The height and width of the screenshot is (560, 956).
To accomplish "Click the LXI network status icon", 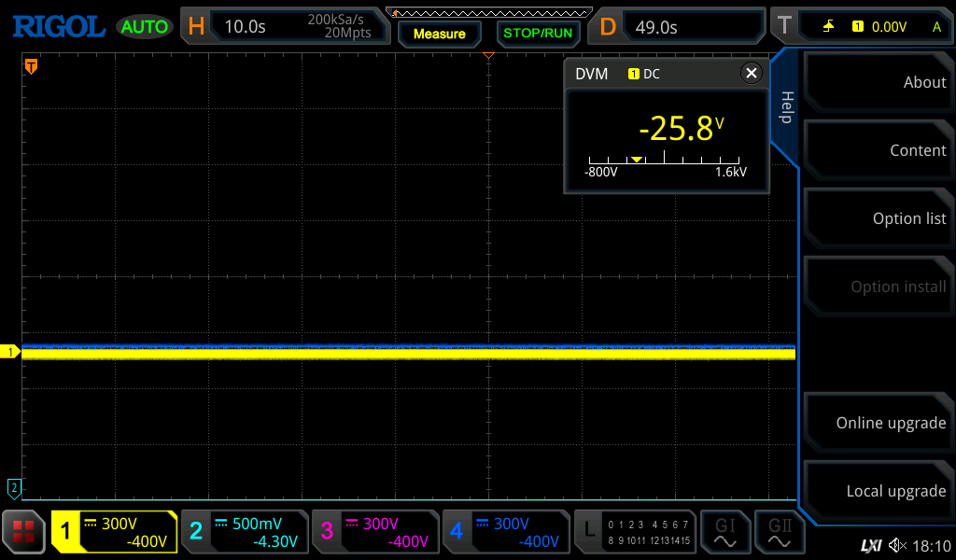I will [870, 546].
